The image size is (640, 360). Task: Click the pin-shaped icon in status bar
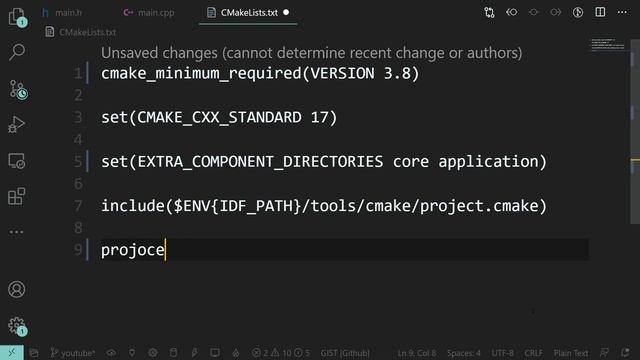click(132, 353)
